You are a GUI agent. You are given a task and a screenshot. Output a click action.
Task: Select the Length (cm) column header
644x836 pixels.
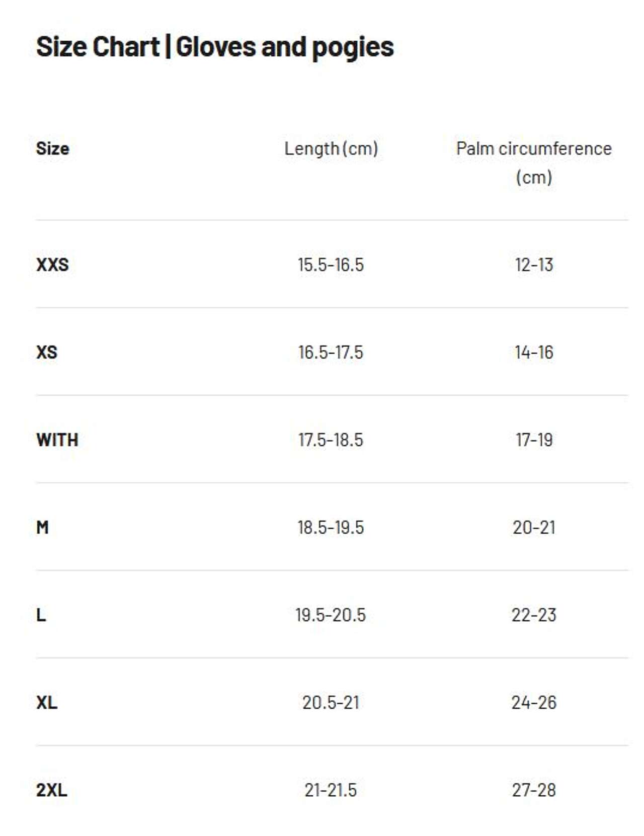pos(331,149)
